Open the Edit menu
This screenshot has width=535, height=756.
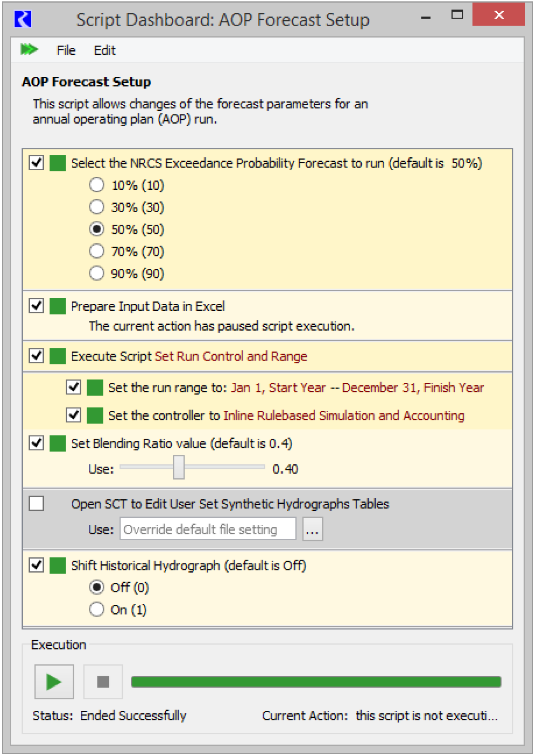[x=104, y=50]
